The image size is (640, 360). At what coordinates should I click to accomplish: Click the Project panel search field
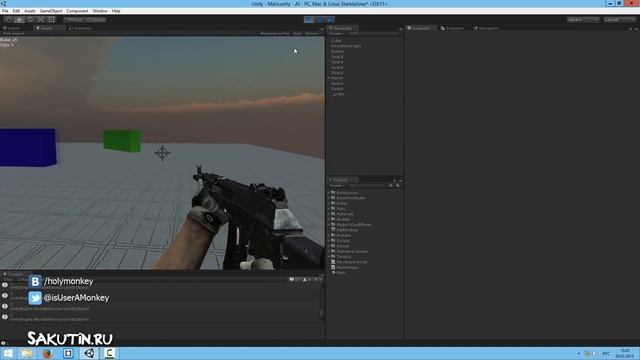[x=367, y=185]
